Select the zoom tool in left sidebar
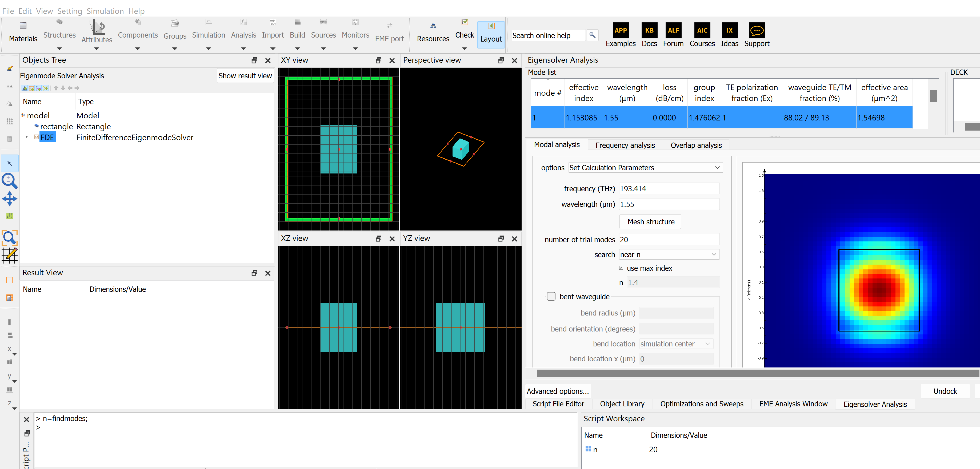Viewport: 980px width, 469px height. 9,180
